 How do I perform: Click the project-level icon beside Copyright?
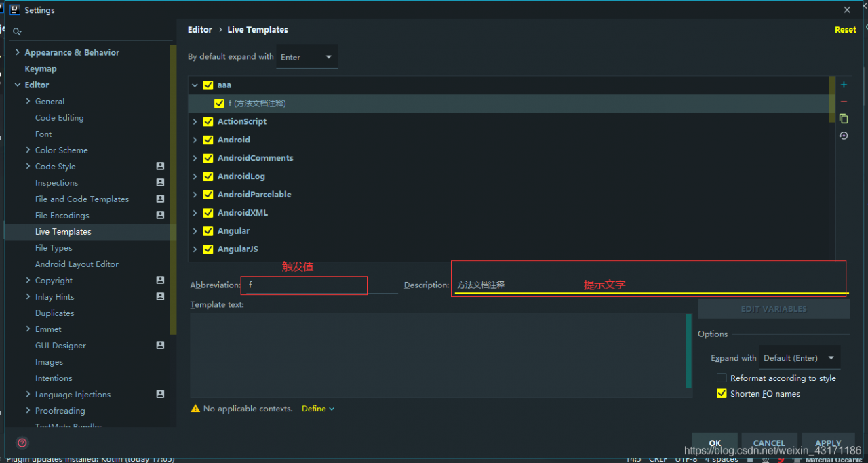pyautogui.click(x=160, y=280)
